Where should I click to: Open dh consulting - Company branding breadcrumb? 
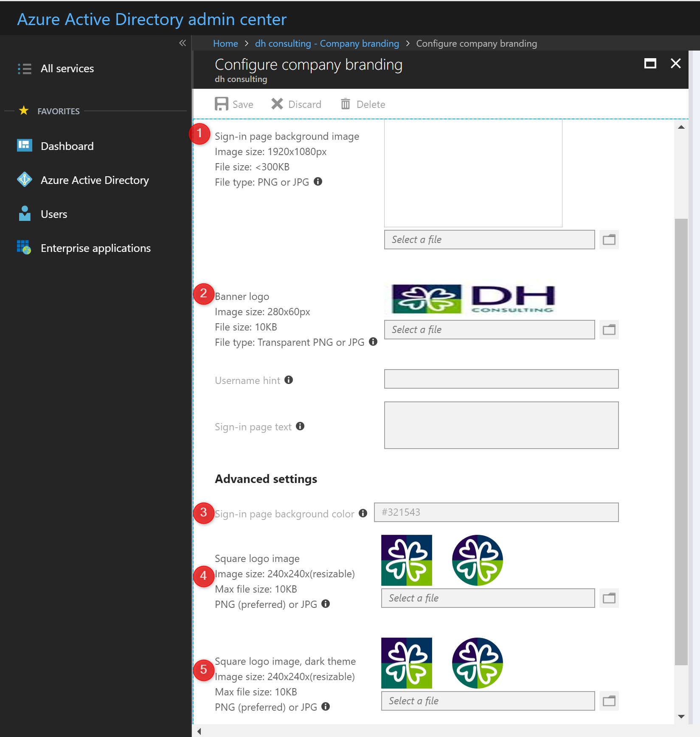[327, 43]
